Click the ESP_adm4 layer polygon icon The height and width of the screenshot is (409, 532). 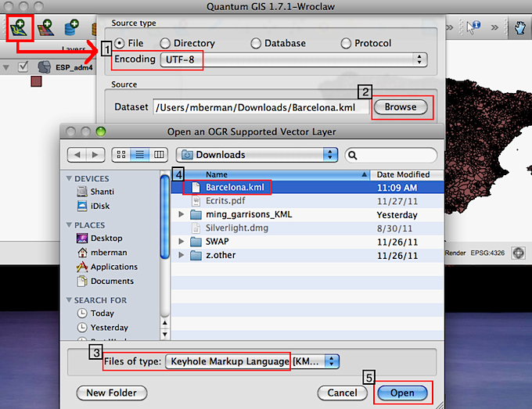44,66
